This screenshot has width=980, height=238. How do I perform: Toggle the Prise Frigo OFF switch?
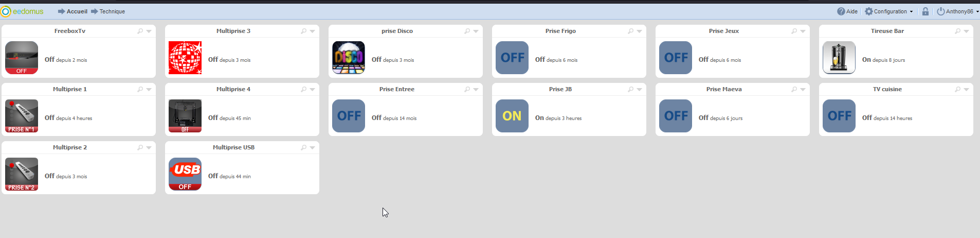(512, 58)
